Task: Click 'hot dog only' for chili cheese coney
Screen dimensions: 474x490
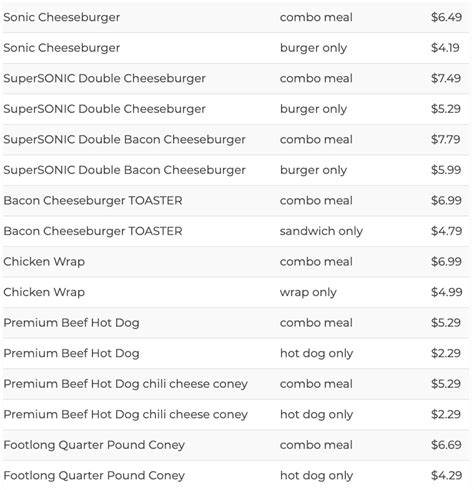Action: pos(316,414)
